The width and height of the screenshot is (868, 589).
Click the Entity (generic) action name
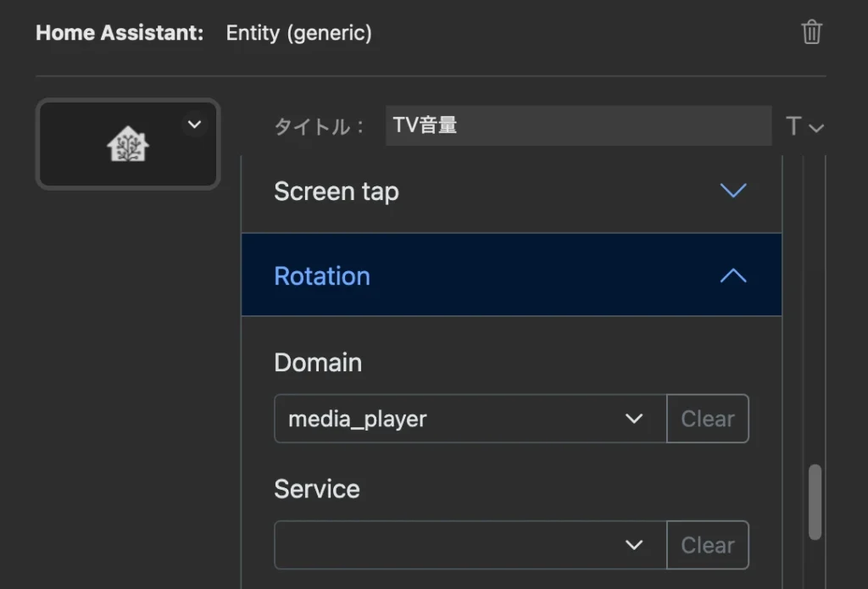pyautogui.click(x=299, y=33)
